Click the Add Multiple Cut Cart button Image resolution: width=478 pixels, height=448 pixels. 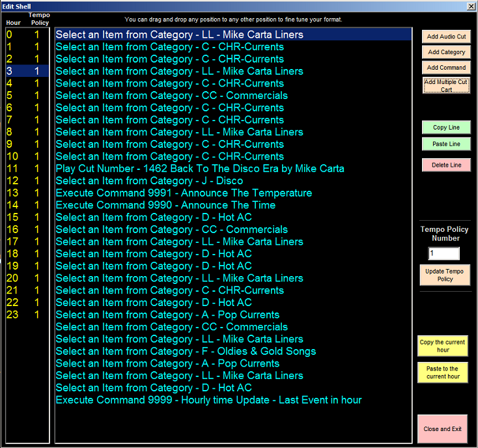coord(446,85)
